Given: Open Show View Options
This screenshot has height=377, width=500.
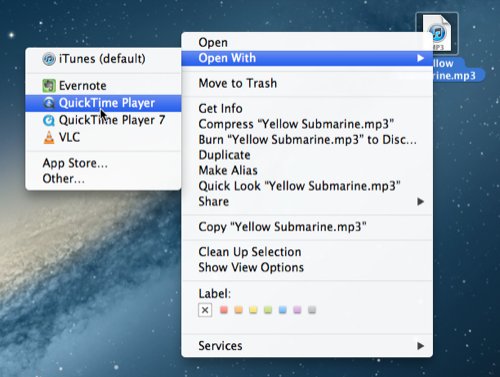Looking at the screenshot, I should [x=307, y=268].
